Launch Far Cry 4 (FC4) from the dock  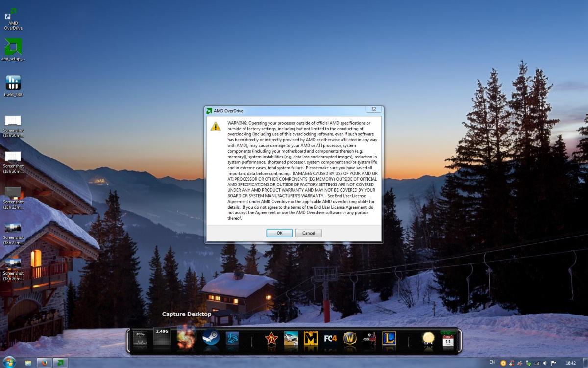(x=330, y=339)
